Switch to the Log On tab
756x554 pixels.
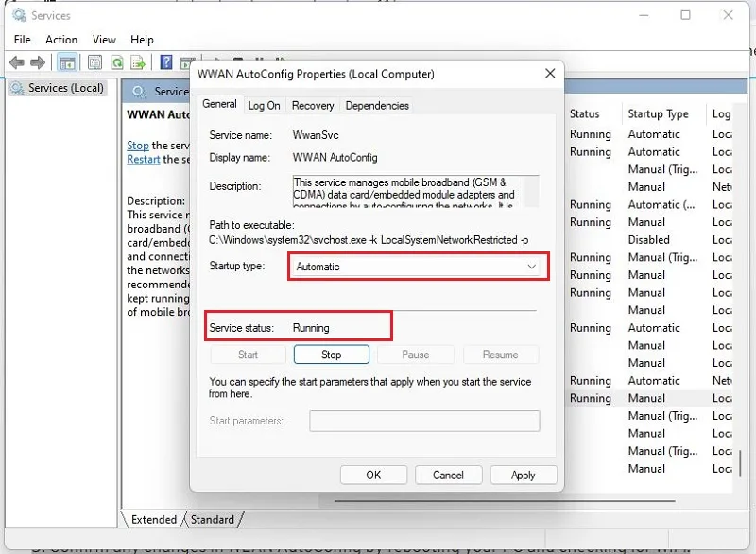coord(264,105)
